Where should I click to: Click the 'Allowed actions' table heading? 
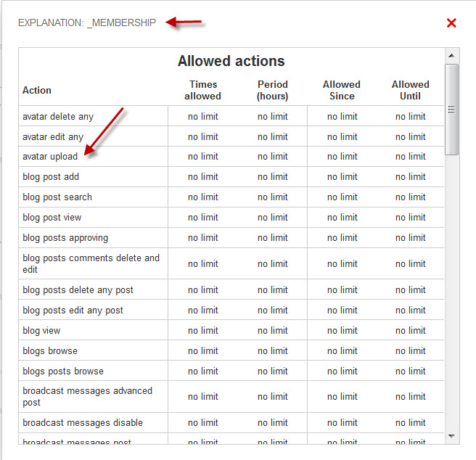231,61
